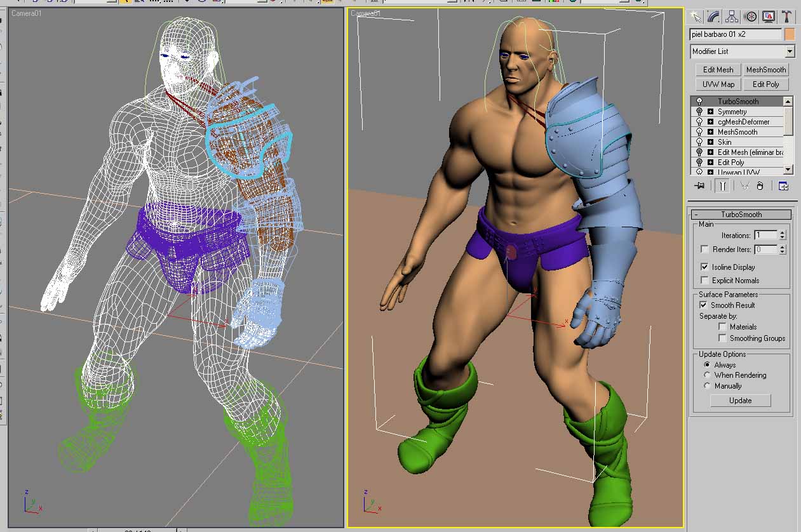
Task: Toggle the Symmetry modifier lightbulb
Action: click(x=699, y=112)
